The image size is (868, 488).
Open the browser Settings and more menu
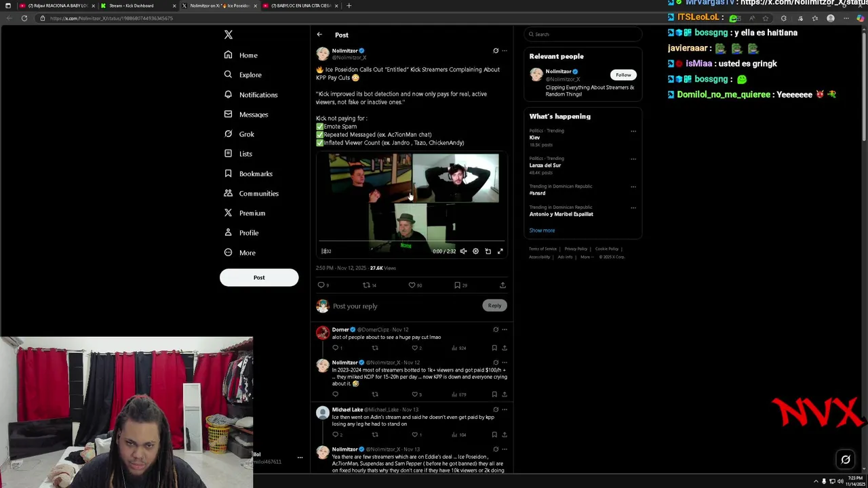point(846,18)
